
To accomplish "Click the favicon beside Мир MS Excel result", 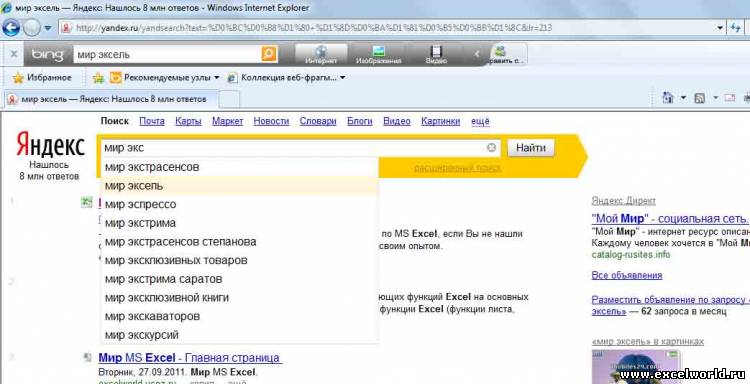I will pos(87,357).
